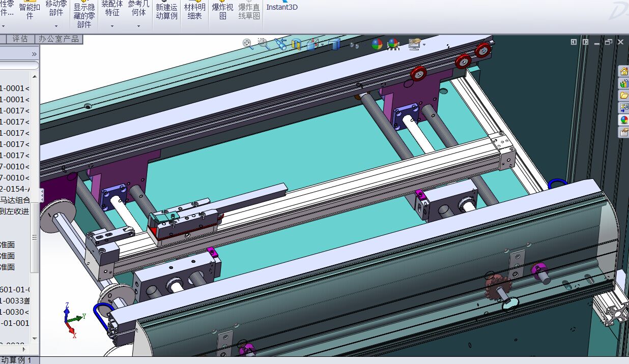Image resolution: width=629 pixels, height=364 pixels.
Task: Click the 爆炸直线草图 Explode Line Sketch button
Action: (249, 11)
